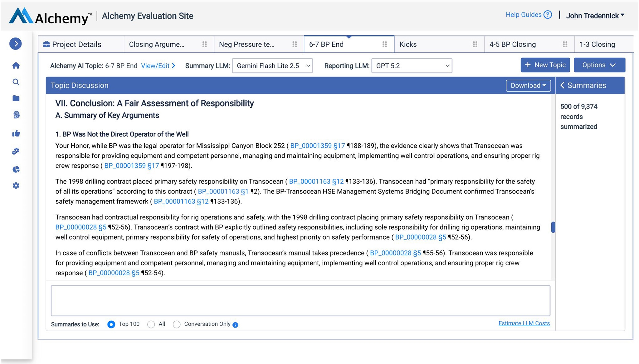Open the Reporting LLM dropdown
This screenshot has width=639, height=364.
(412, 66)
